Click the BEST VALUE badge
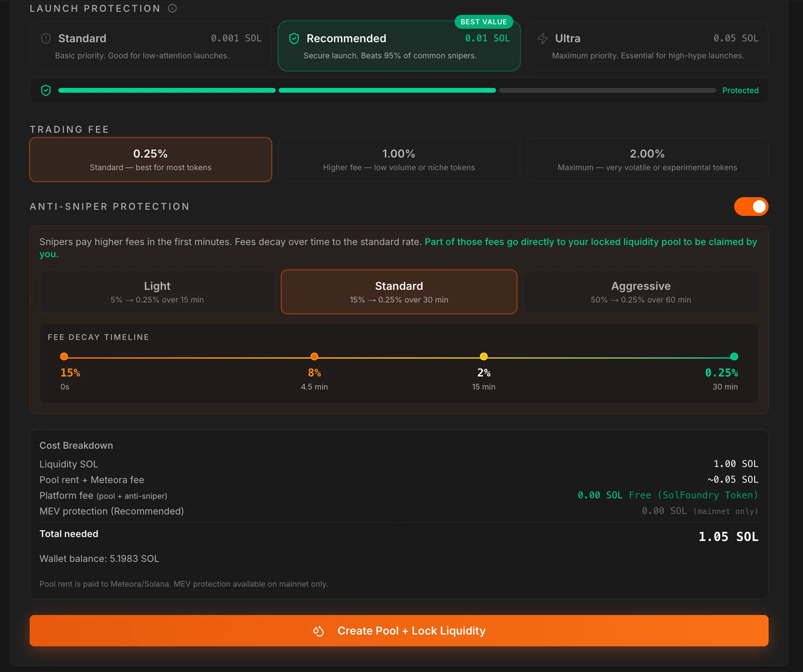 (483, 22)
